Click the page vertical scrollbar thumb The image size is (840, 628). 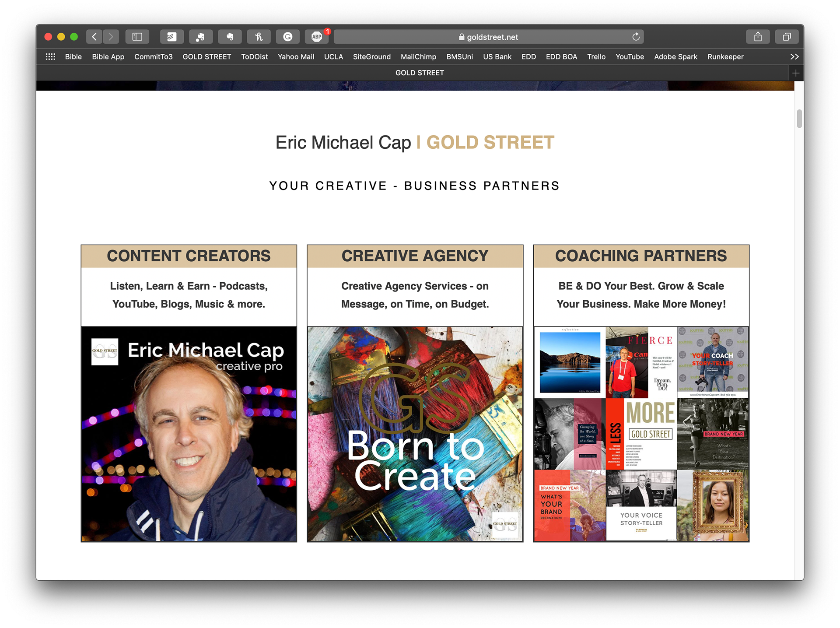799,119
